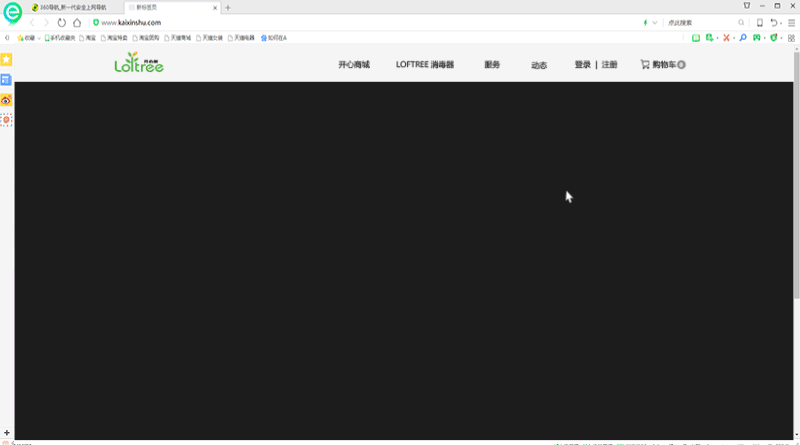Open the browser main menu hamburger icon
The image size is (800, 445).
coord(791,22)
